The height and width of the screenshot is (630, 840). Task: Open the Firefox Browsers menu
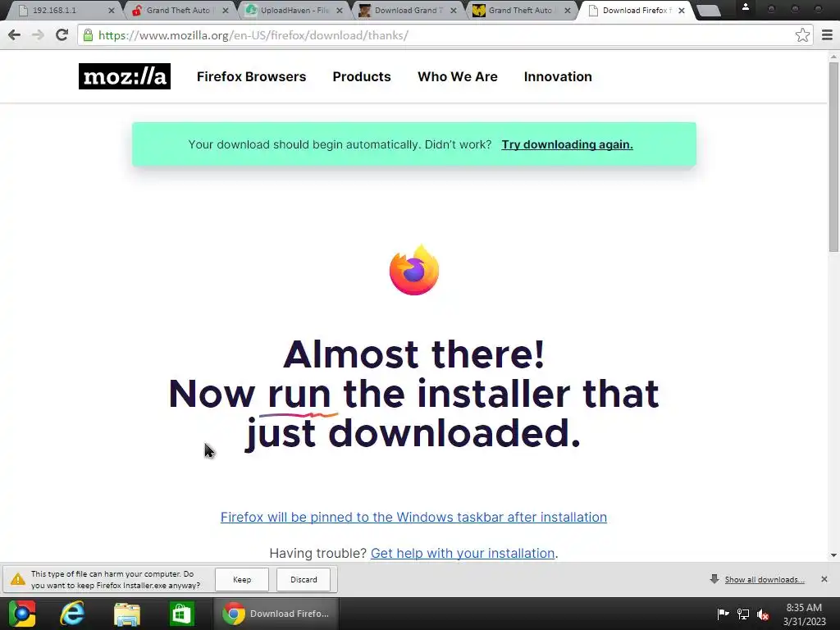tap(251, 76)
